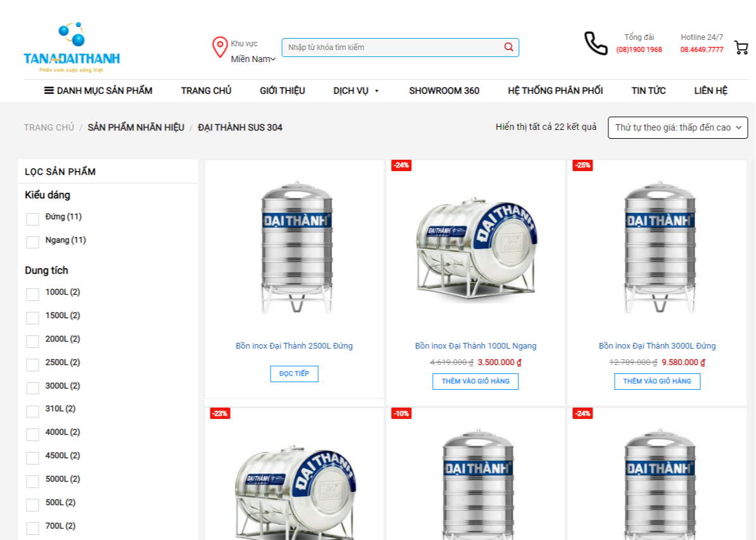The width and height of the screenshot is (756, 540).
Task: Open Danh mục sản phẩm menu
Action: point(98,91)
